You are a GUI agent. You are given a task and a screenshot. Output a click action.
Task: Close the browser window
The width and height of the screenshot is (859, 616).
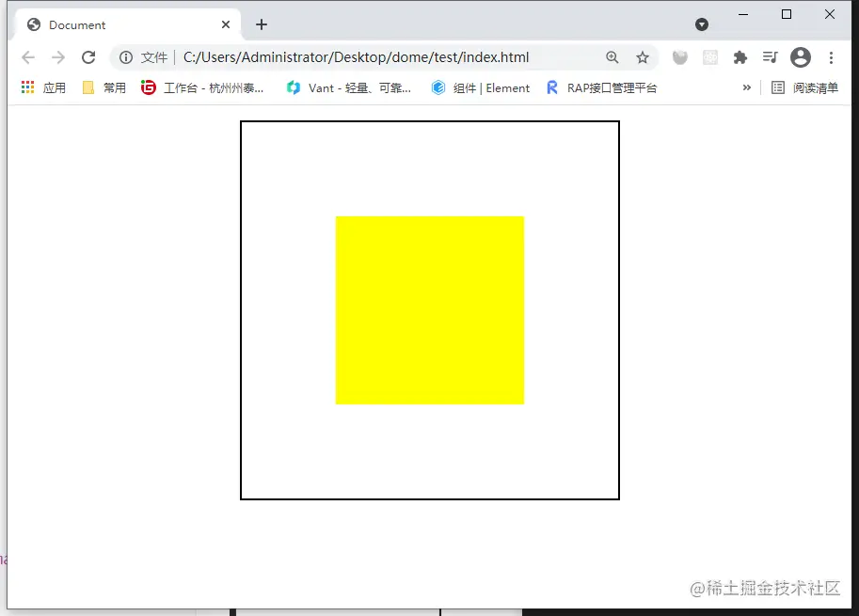[830, 15]
